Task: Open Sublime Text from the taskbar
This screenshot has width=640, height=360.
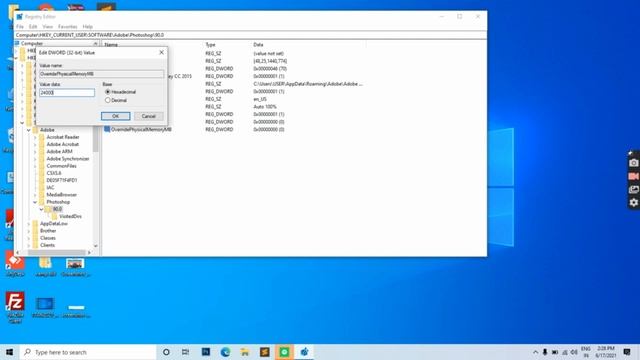Action: click(x=264, y=352)
